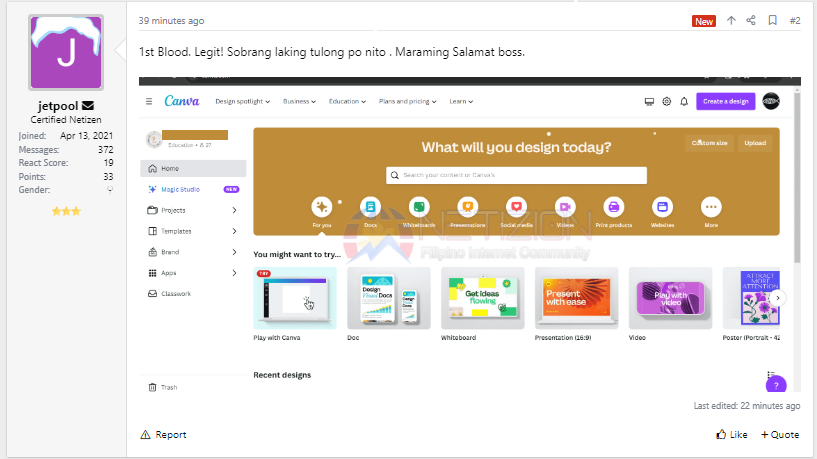Expand the Business menu
817x459 pixels.
tap(300, 102)
